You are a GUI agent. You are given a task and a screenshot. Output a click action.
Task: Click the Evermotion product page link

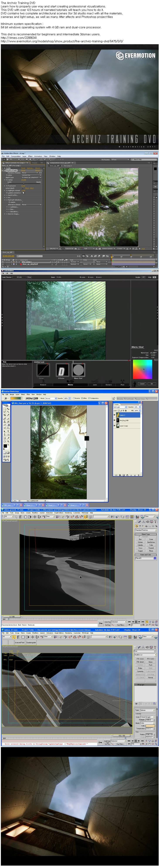(x=62, y=41)
